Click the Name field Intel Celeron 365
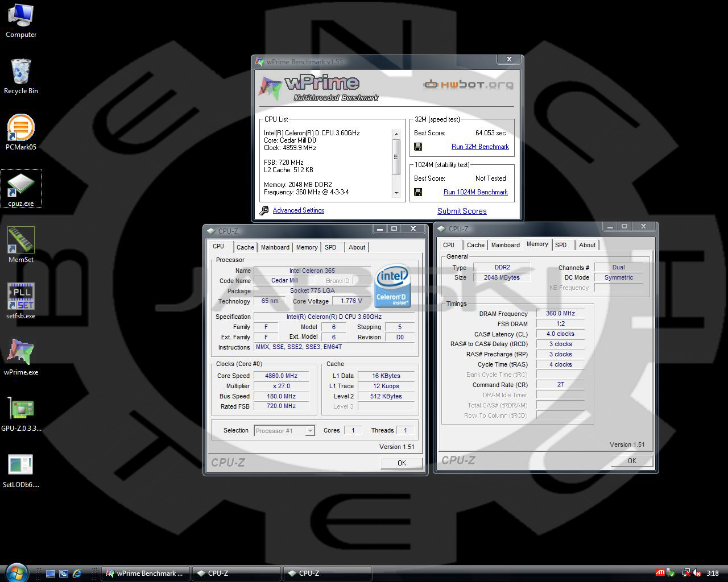Image resolution: width=728 pixels, height=582 pixels. [x=312, y=271]
